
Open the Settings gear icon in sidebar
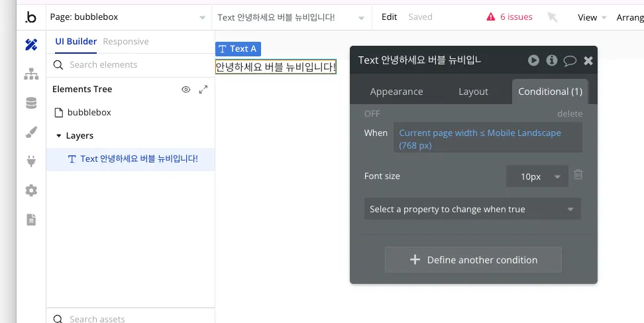click(31, 190)
